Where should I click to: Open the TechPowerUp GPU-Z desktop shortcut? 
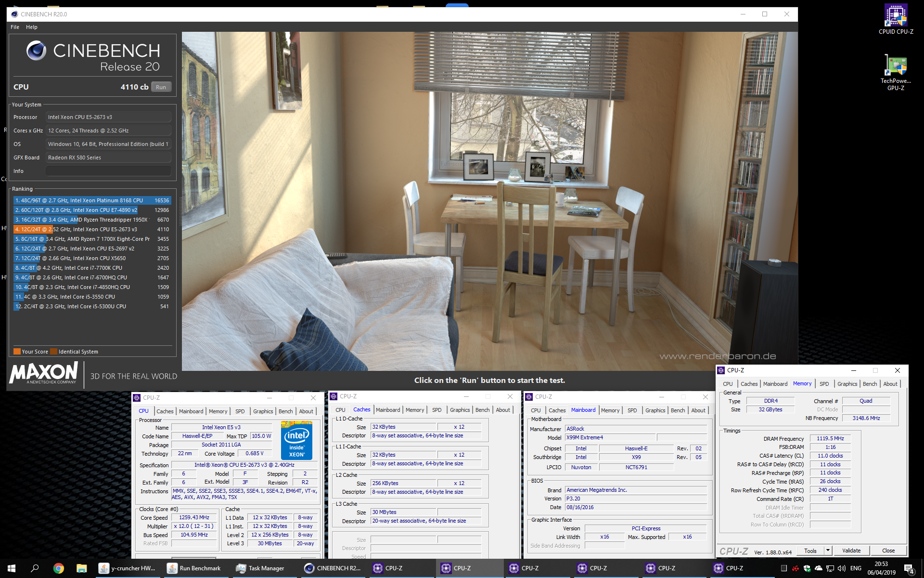896,72
